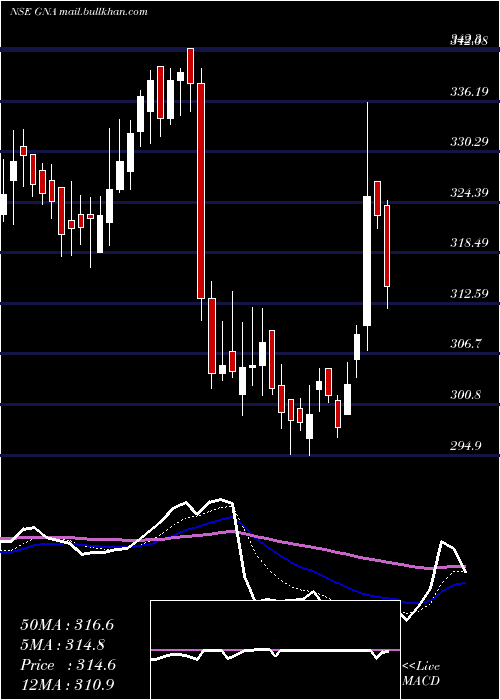Click the NSE GNA mail.bullkhan.com header text
The height and width of the screenshot is (700, 500).
tap(79, 12)
